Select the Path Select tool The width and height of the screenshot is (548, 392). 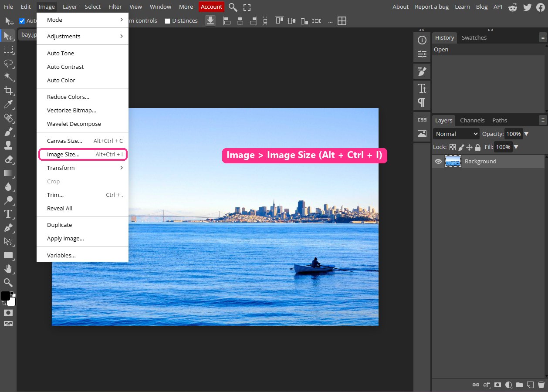pos(8,241)
